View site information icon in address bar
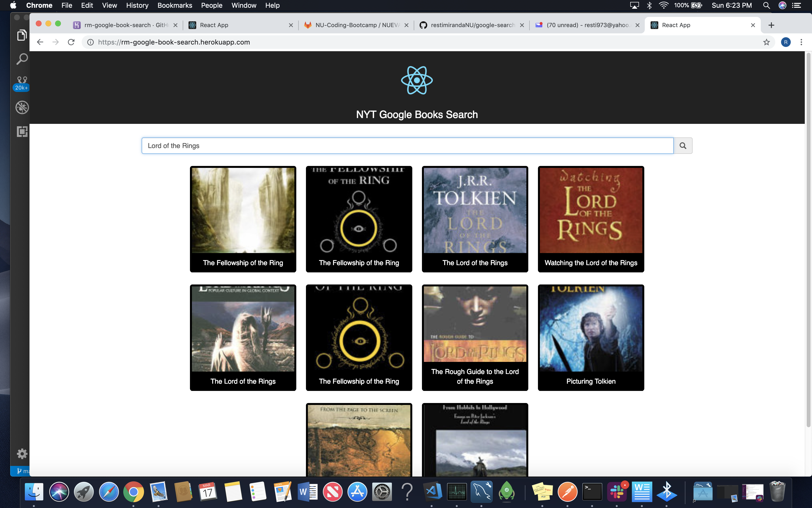 [90, 42]
